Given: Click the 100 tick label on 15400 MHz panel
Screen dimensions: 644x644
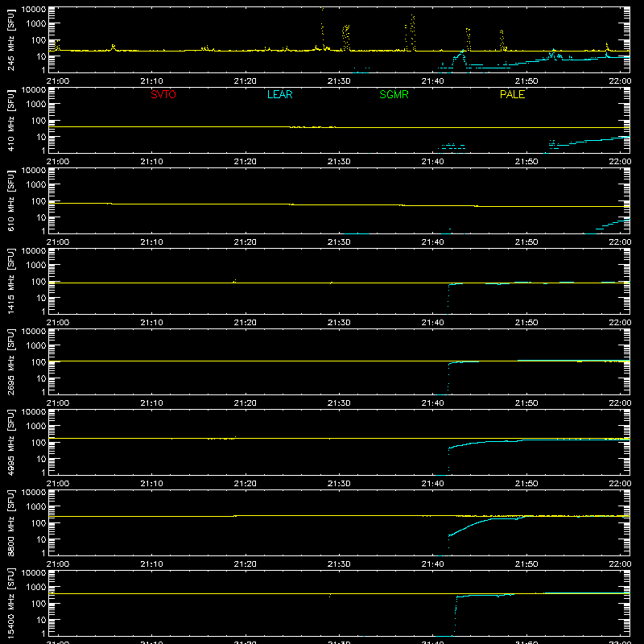Looking at the screenshot, I should tap(39, 604).
